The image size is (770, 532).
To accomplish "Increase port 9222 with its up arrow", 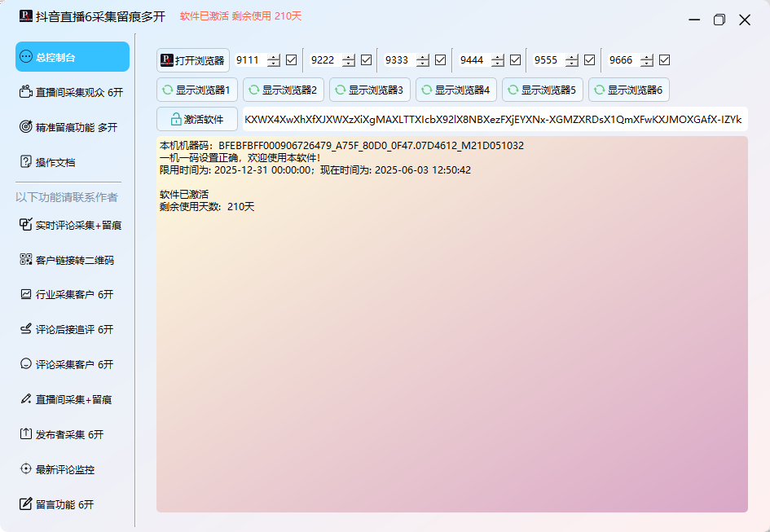I will [x=349, y=57].
